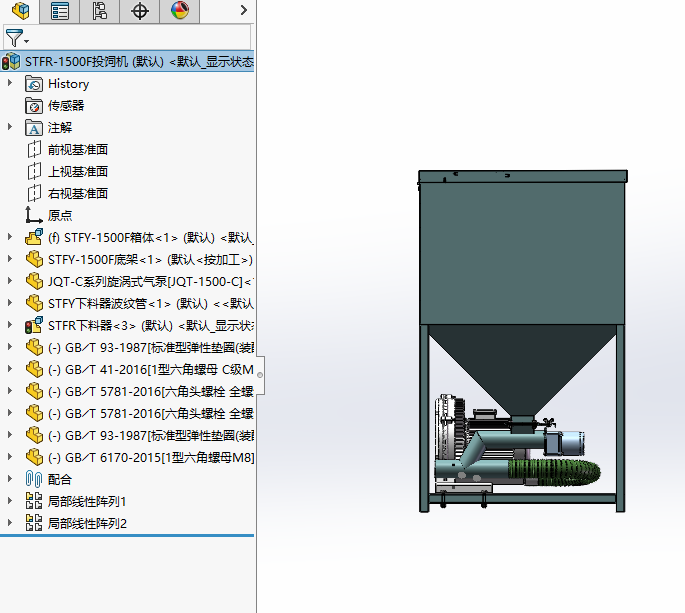Open the filter dropdown arrow
Image resolution: width=685 pixels, height=613 pixels.
27,42
